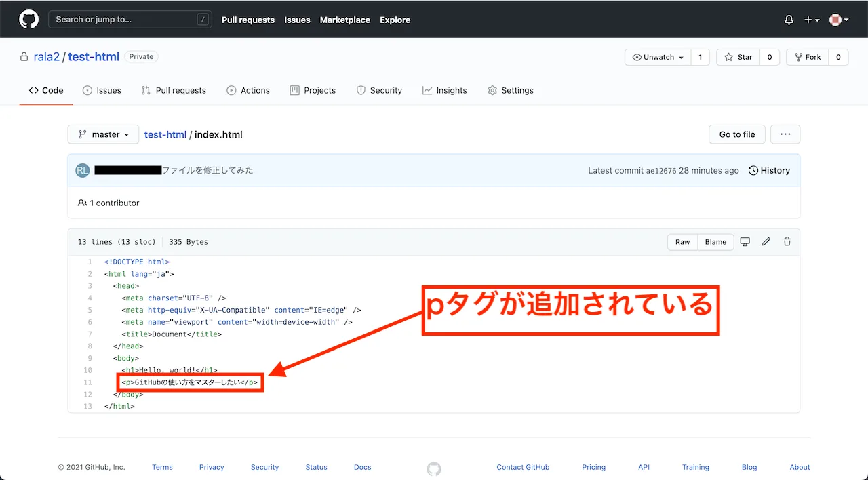Open the Actions tab
Image resolution: width=868 pixels, height=480 pixels.
click(248, 90)
